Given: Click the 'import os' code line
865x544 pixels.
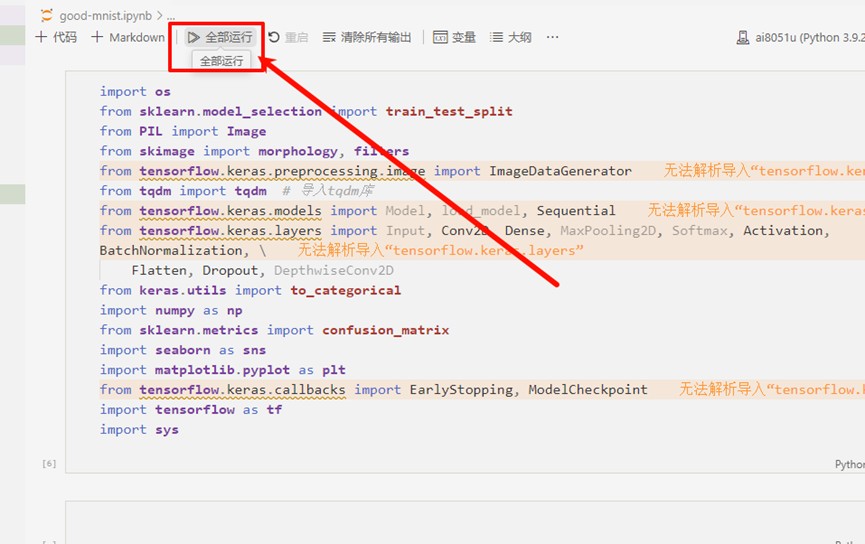Looking at the screenshot, I should (135, 92).
